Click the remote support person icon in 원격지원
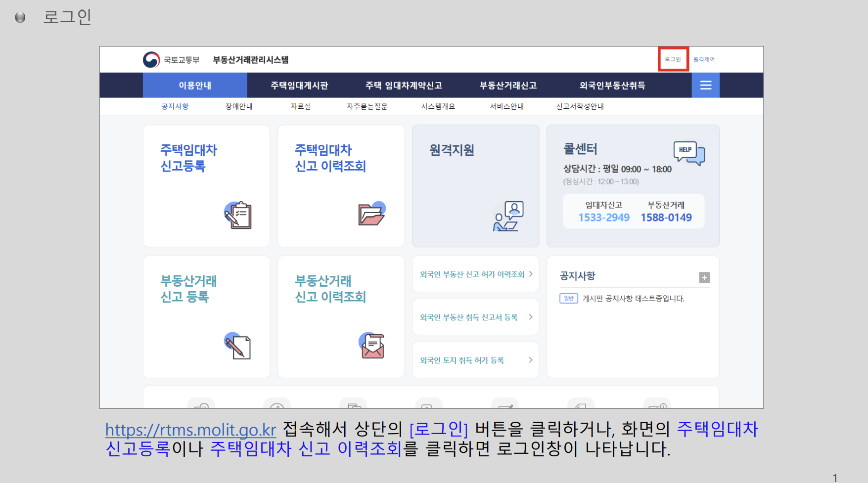 pyautogui.click(x=507, y=215)
